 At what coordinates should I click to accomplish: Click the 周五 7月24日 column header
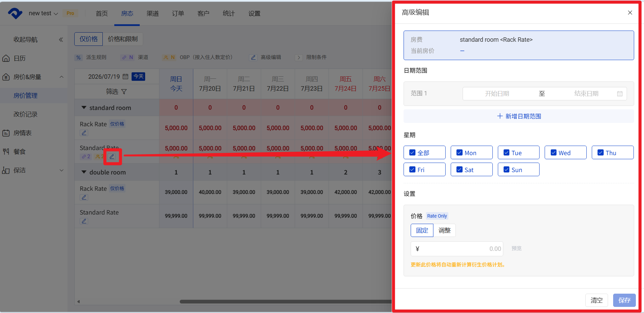pyautogui.click(x=346, y=84)
